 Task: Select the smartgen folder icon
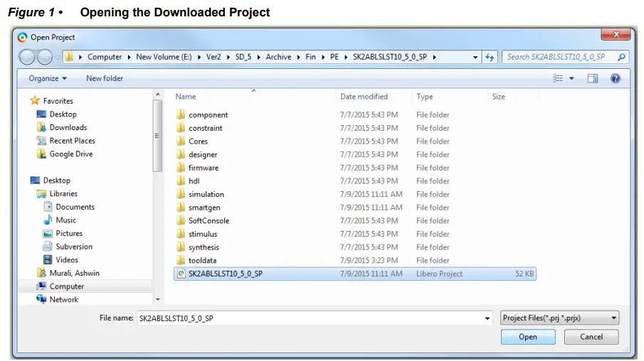tap(181, 208)
